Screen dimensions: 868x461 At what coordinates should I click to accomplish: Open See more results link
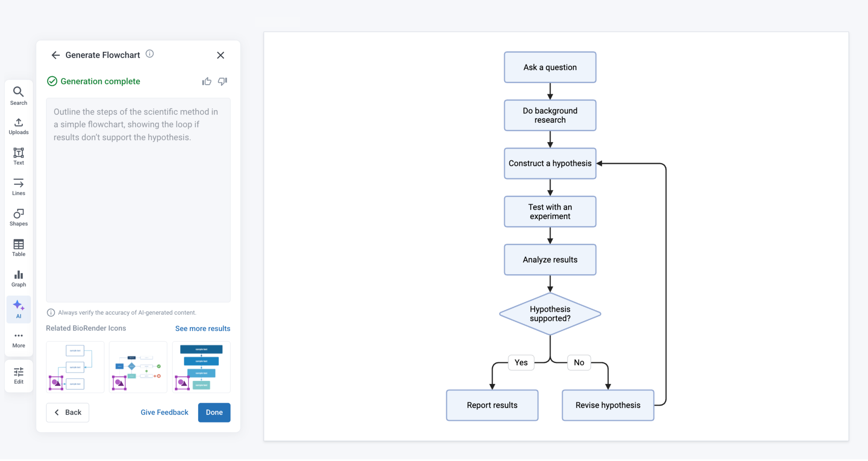pos(203,328)
